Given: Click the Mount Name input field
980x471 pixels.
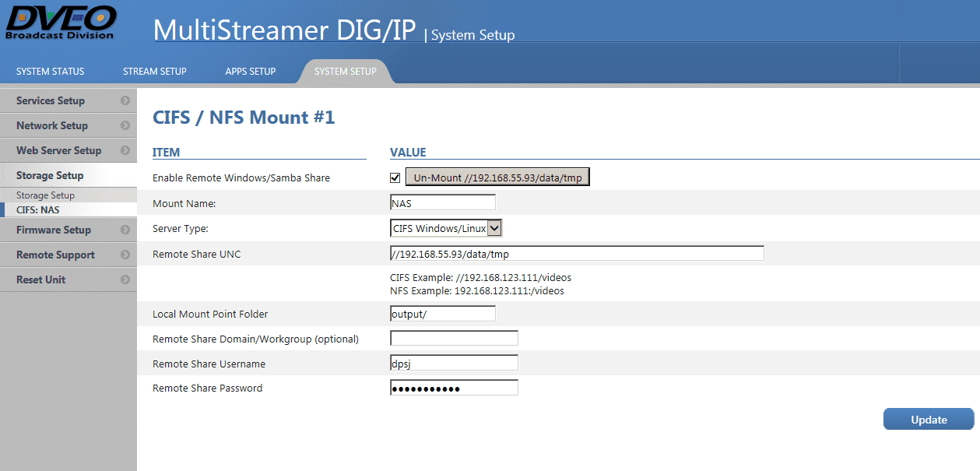Looking at the screenshot, I should [443, 202].
